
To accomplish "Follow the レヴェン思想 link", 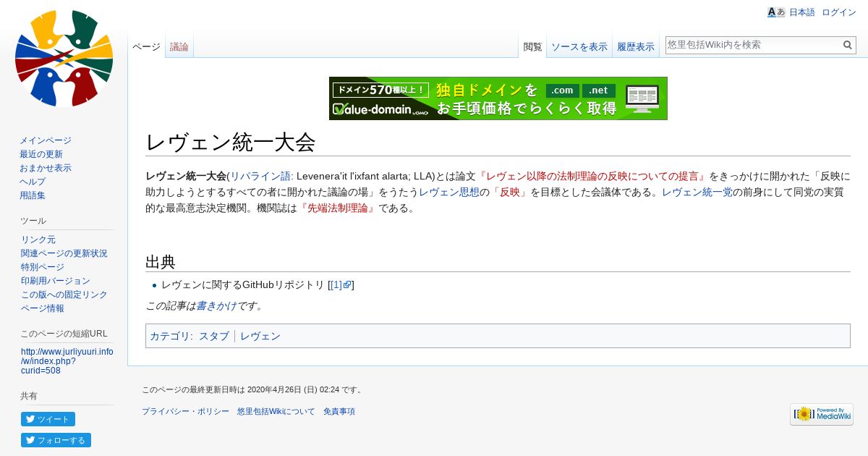I will point(449,192).
